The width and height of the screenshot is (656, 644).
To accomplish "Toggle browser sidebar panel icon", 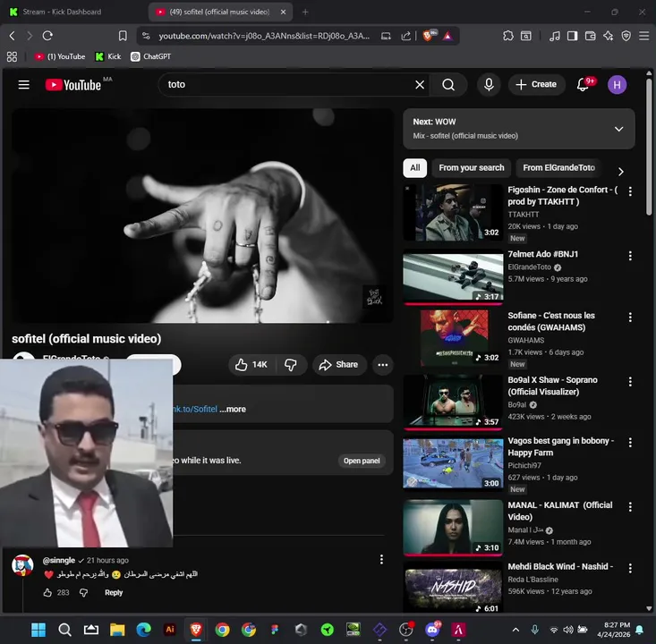I will (x=573, y=36).
